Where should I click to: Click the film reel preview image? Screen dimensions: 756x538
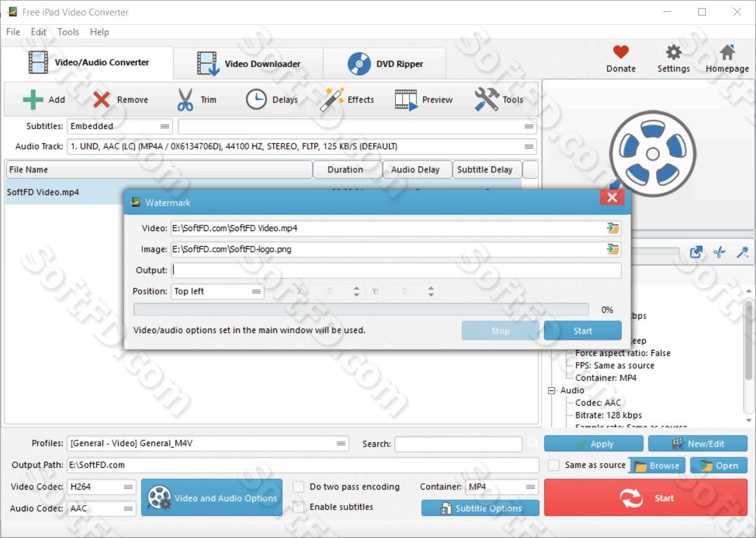coord(652,153)
